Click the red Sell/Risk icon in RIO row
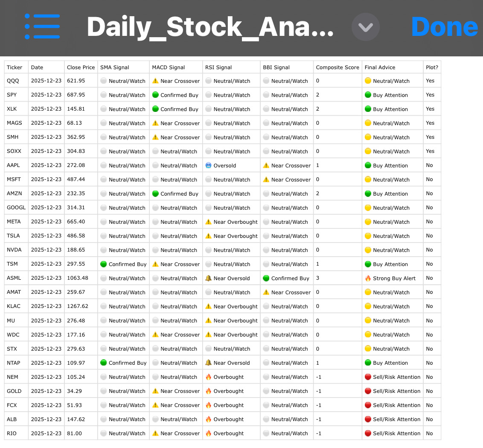Image resolution: width=483 pixels, height=448 pixels. [x=368, y=433]
